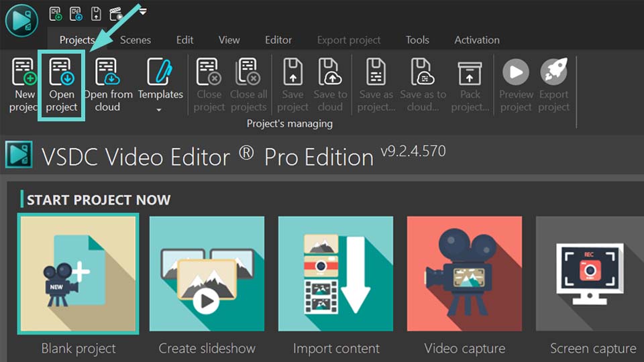Click the Templates pen icon
Screen dimensions: 644x362
[160, 72]
